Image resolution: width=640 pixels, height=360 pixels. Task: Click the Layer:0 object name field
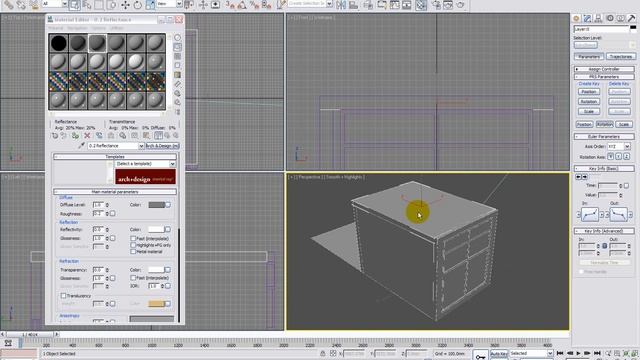tap(601, 29)
